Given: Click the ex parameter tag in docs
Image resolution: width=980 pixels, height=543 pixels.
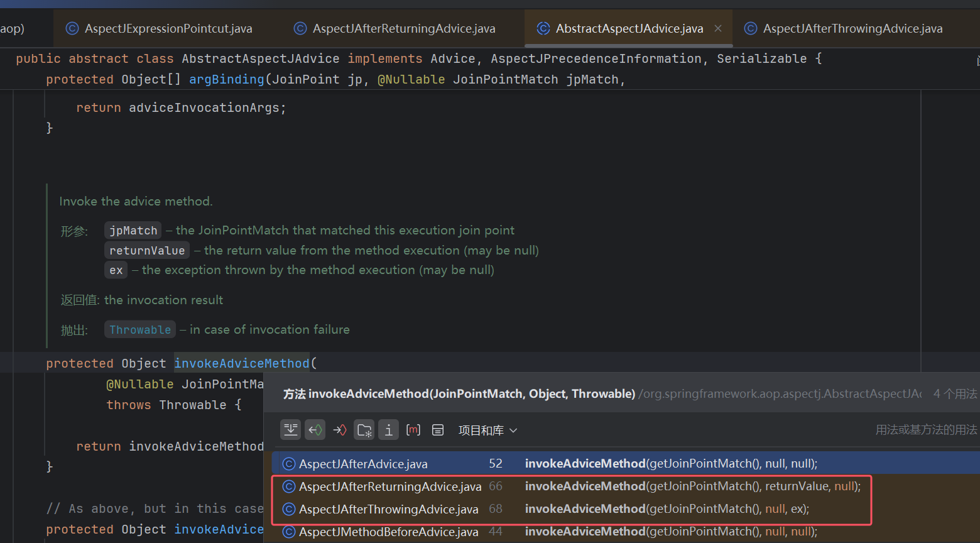Looking at the screenshot, I should point(116,270).
